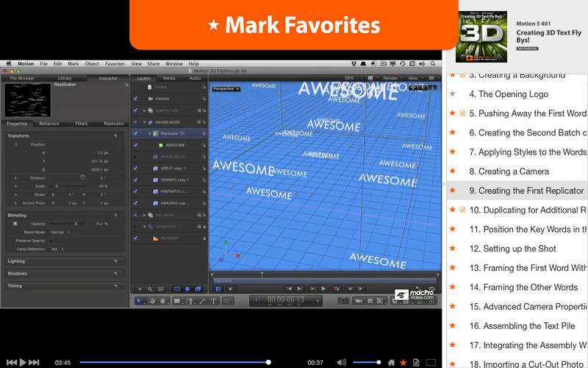588x368 pixels.
Task: Toggle favorite star for lesson 12
Action: (x=453, y=249)
